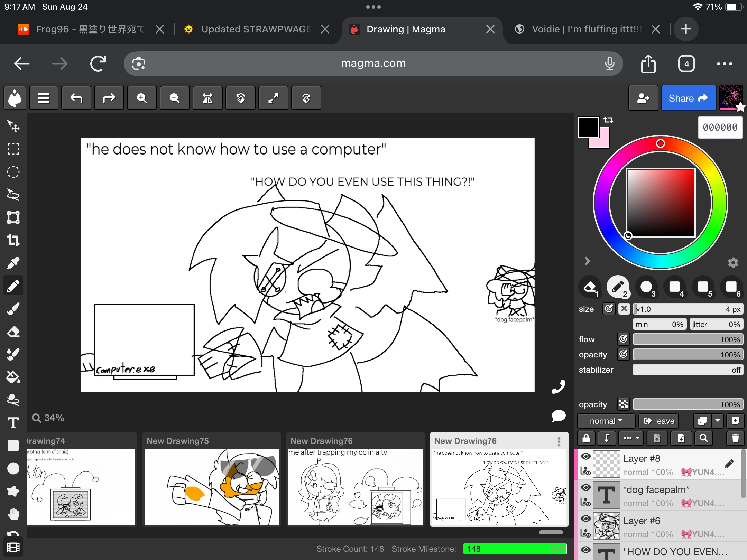The height and width of the screenshot is (560, 747).
Task: Choose the eraser brush preset 1
Action: pos(590,287)
